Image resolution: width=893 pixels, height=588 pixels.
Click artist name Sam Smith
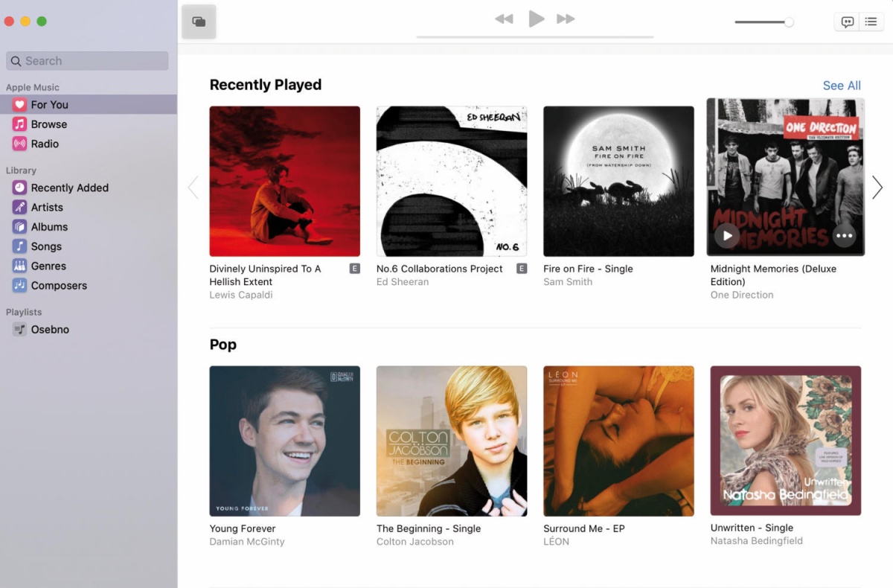pyautogui.click(x=568, y=282)
